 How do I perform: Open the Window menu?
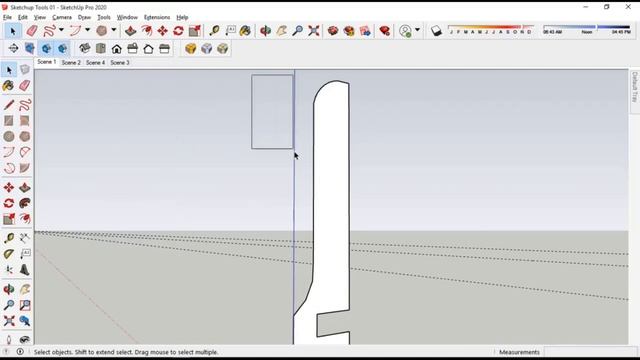127,17
